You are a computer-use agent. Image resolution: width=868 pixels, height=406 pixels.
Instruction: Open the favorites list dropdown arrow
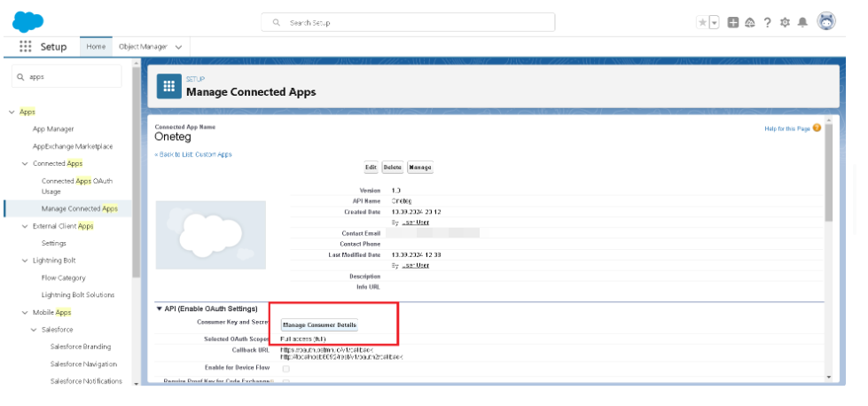pyautogui.click(x=715, y=23)
